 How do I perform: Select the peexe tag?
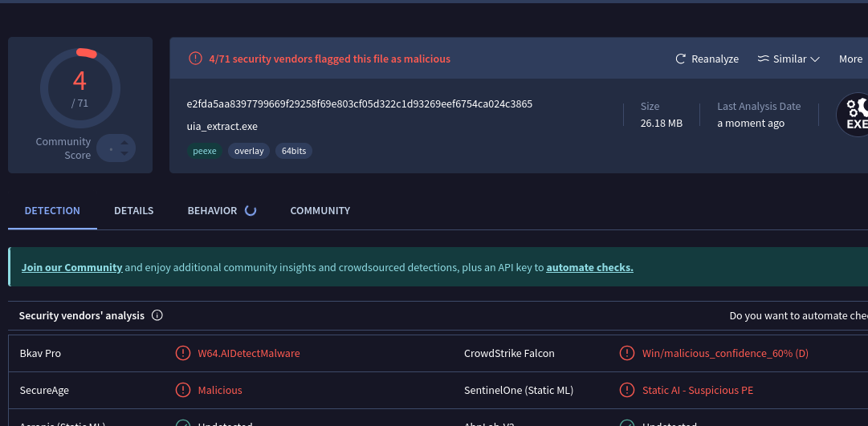(x=205, y=151)
